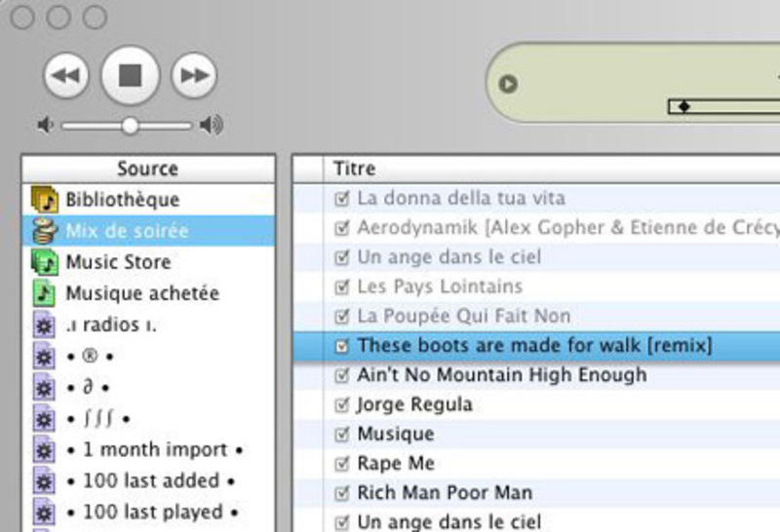Select the Les Pays Lointains title
This screenshot has height=532, width=780.
(441, 286)
